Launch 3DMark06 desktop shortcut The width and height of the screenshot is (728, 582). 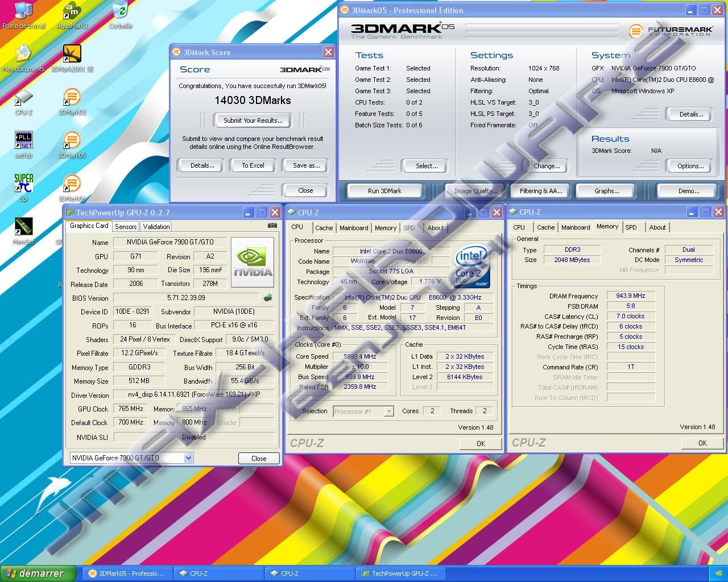72,188
